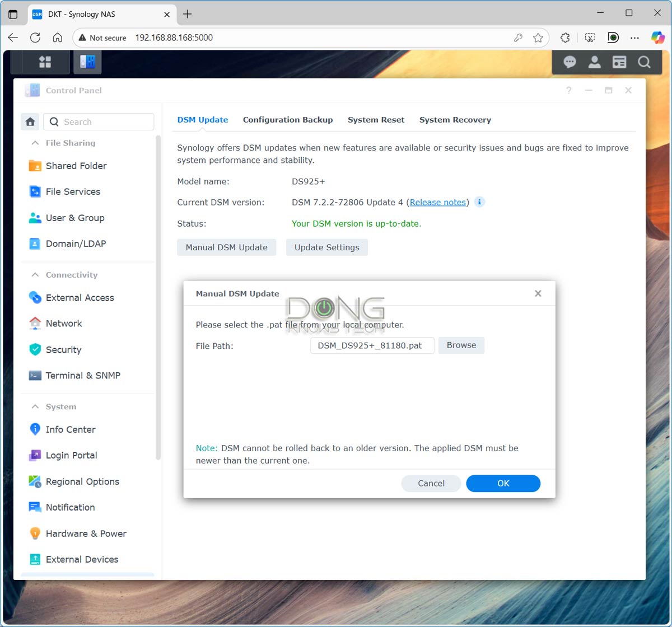Switch to the Configuration Backup tab
Screen dimensions: 672x627
(288, 119)
